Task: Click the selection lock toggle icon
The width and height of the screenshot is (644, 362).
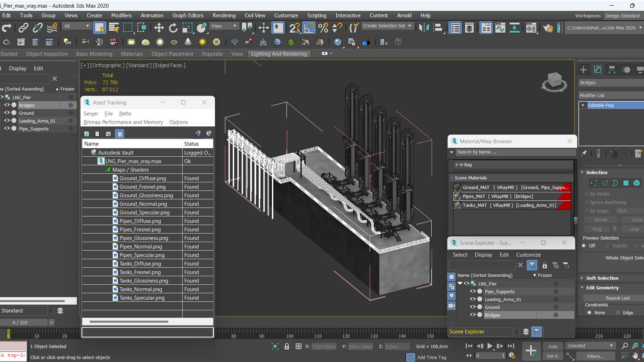Action: 287,347
